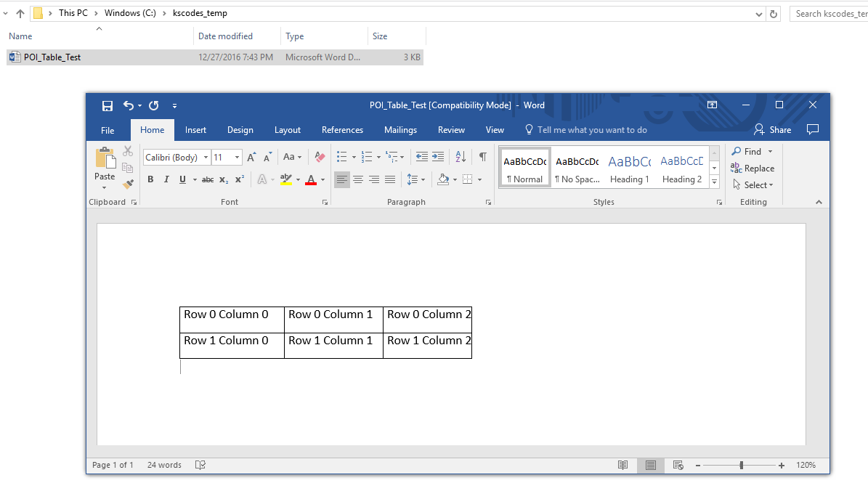Open the Calibri font name dropdown
The image size is (868, 483).
pos(206,158)
